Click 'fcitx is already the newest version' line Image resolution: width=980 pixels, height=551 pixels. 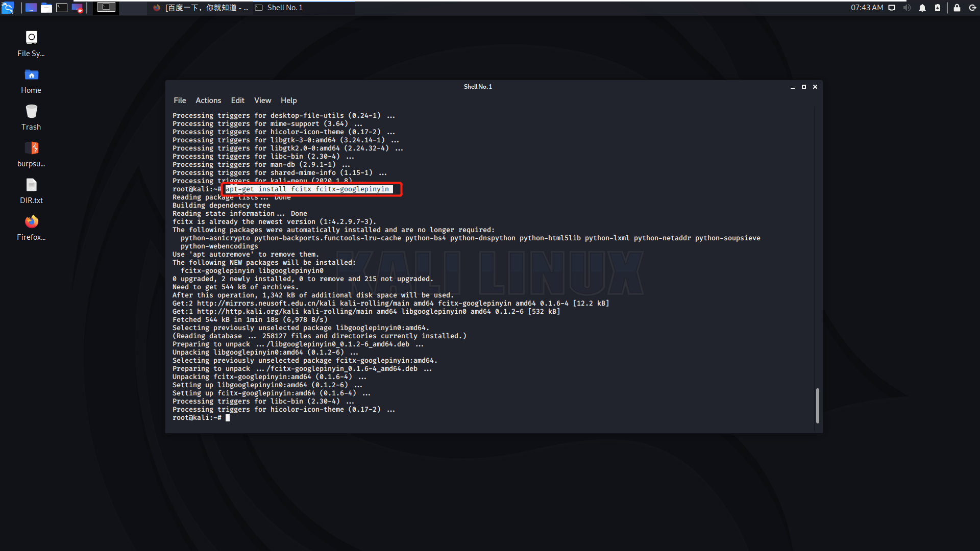point(274,222)
